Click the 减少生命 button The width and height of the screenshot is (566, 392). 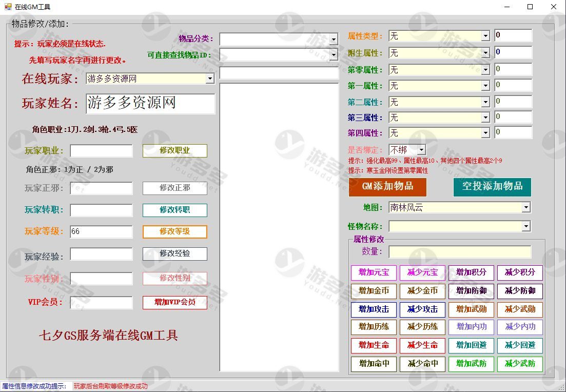click(x=422, y=345)
